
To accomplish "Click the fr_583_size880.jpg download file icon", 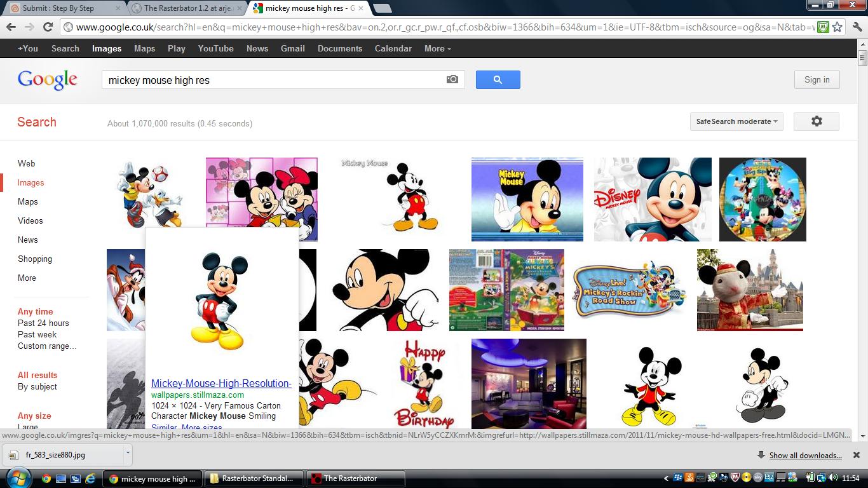I will tap(14, 455).
